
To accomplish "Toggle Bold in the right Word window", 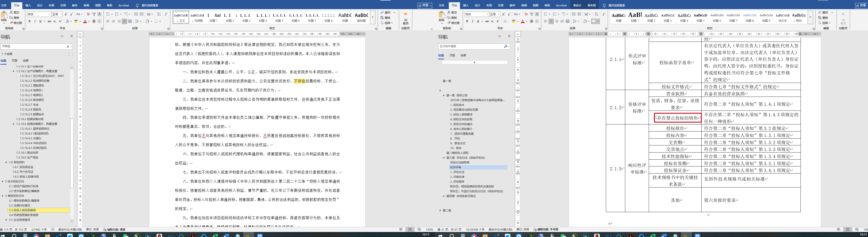I will pyautogui.click(x=467, y=21).
